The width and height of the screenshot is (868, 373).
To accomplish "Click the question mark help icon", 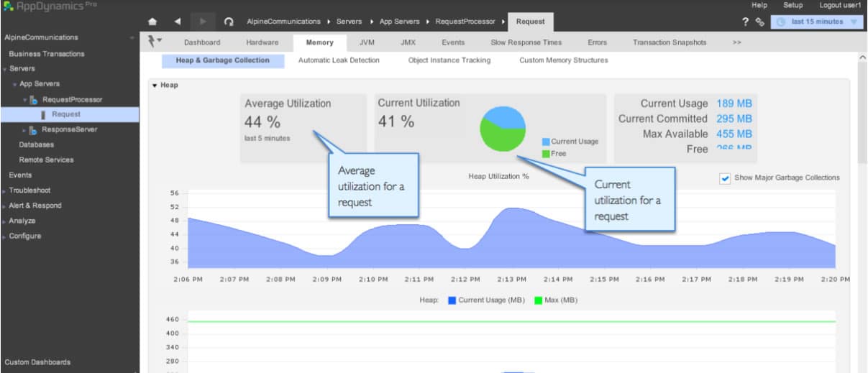I will pos(745,22).
